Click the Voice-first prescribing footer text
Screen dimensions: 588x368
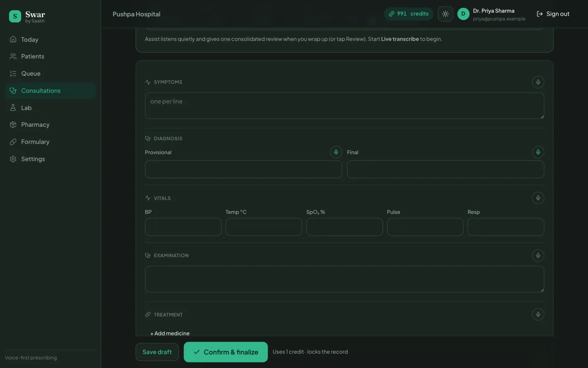point(31,358)
